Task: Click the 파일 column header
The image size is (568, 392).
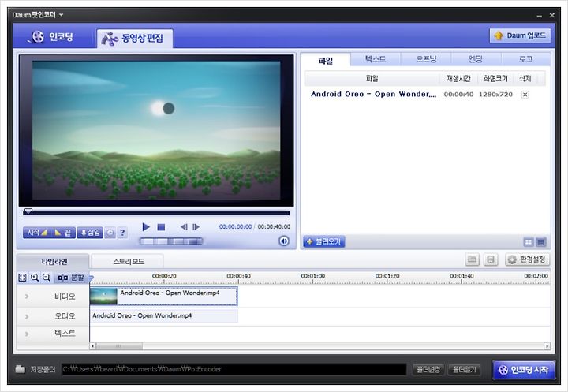Action: click(x=372, y=78)
